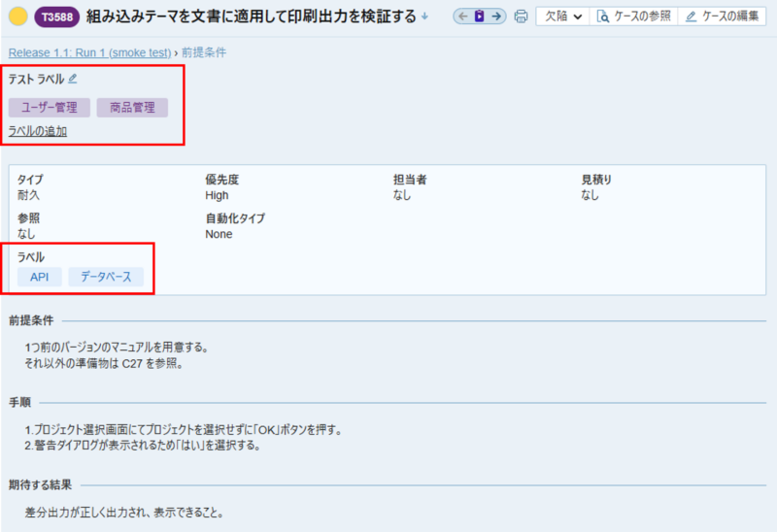Click the 前提条件 section heading
This screenshot has width=777, height=532.
[31, 320]
